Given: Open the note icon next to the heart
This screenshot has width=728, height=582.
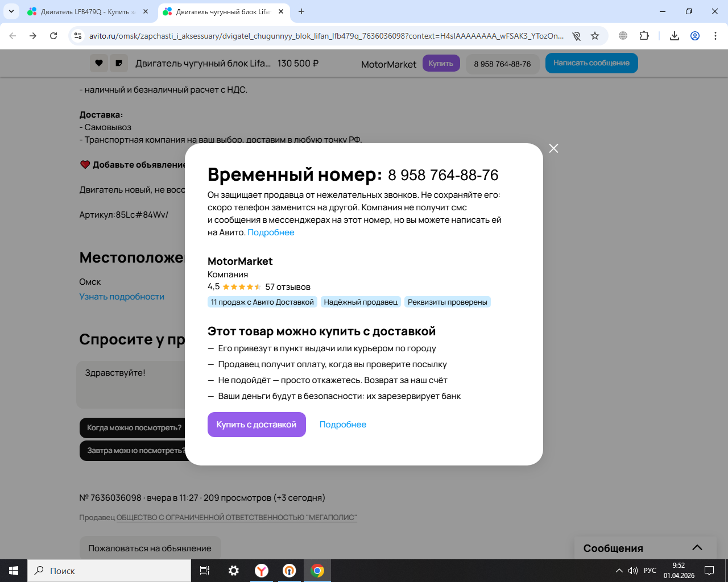Looking at the screenshot, I should click(118, 63).
